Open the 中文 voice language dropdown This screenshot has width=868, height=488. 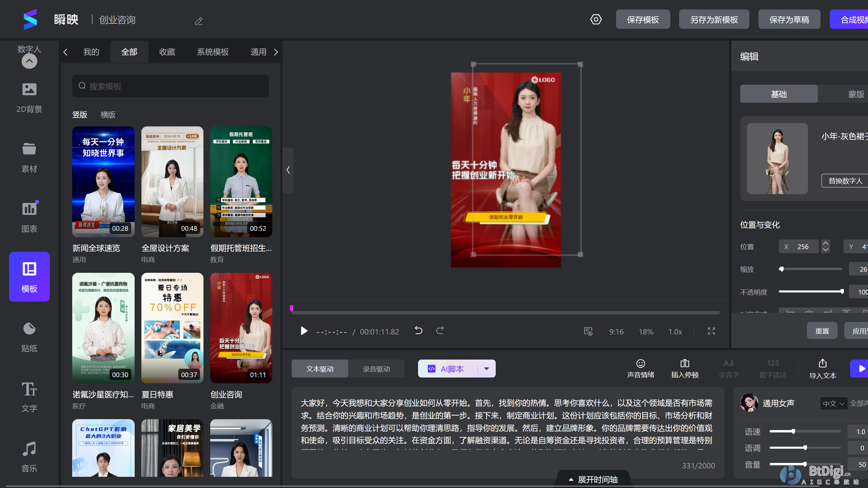point(834,403)
